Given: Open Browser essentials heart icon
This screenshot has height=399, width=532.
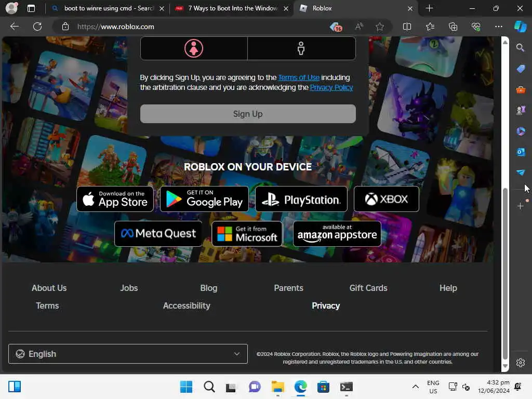Looking at the screenshot, I should tap(476, 26).
